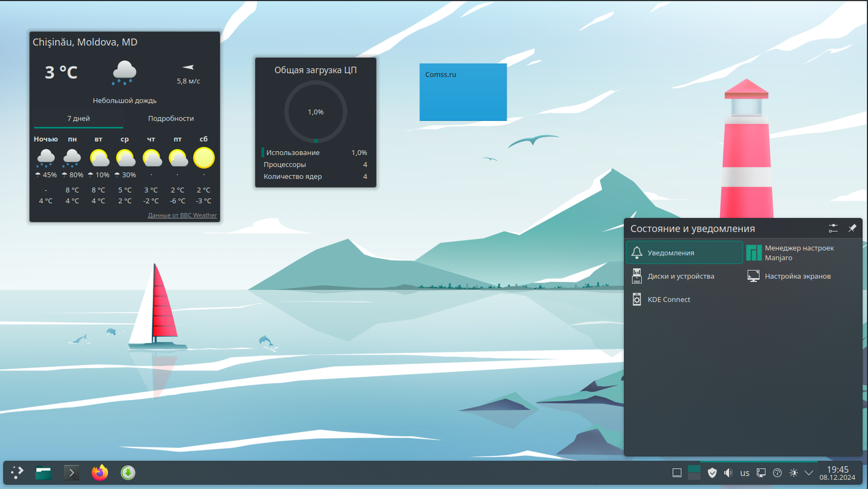Open the application launcher menu
The width and height of the screenshot is (868, 489).
(x=17, y=473)
